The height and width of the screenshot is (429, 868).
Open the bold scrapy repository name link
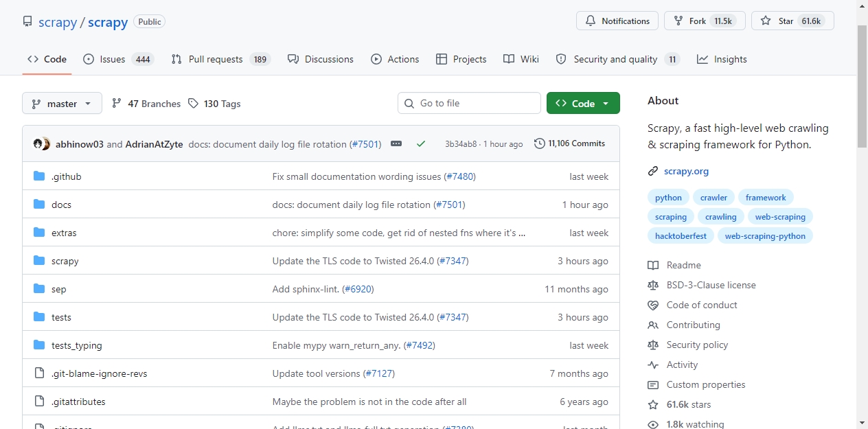[108, 22]
